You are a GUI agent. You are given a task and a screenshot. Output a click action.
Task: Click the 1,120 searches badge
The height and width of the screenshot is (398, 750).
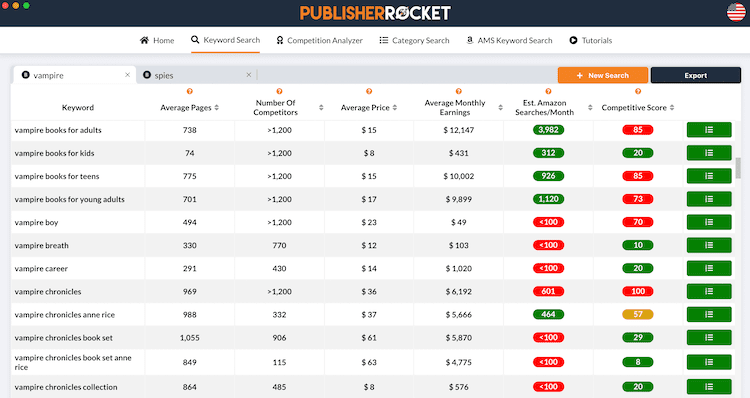point(548,199)
